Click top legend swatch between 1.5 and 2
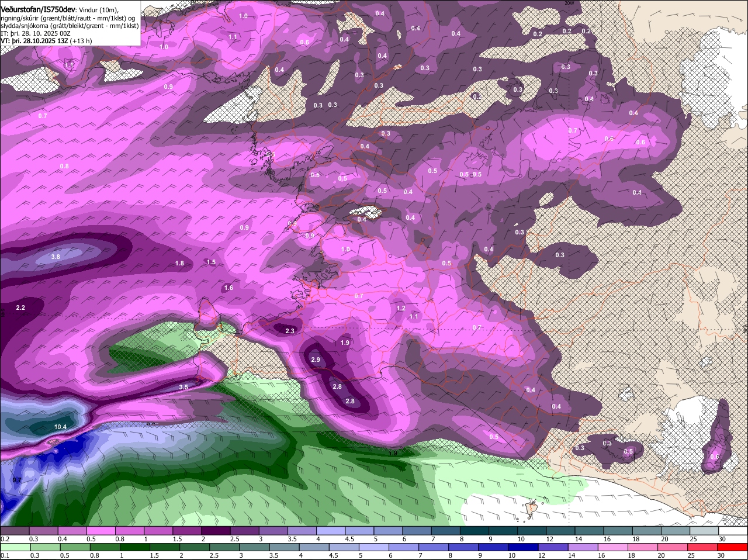748x560 pixels. pos(188,530)
